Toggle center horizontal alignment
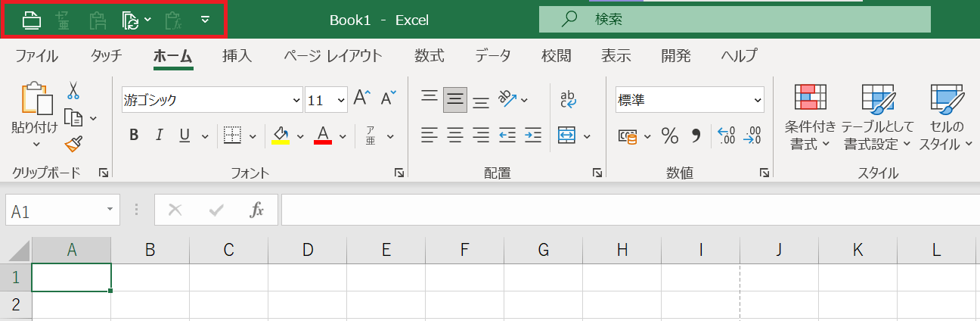 click(454, 136)
